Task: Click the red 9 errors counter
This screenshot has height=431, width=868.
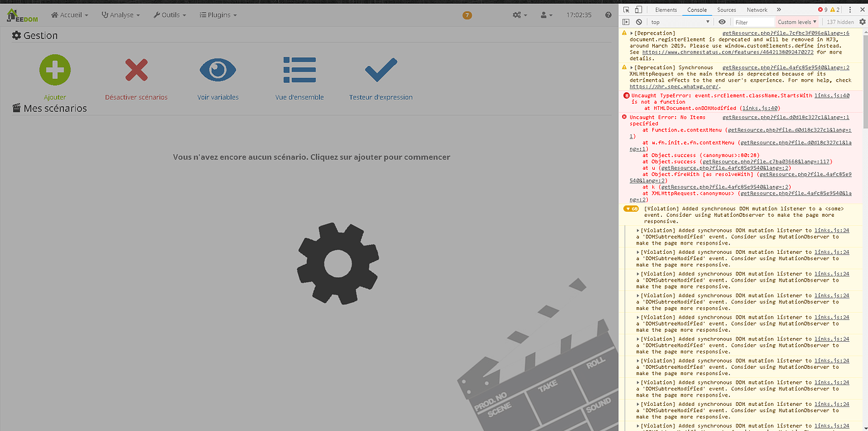Action: point(823,10)
